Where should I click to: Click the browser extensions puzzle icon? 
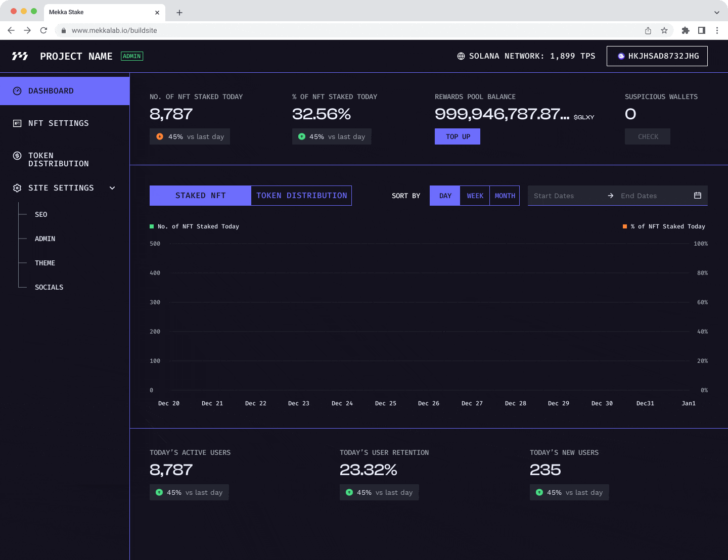[x=686, y=30]
